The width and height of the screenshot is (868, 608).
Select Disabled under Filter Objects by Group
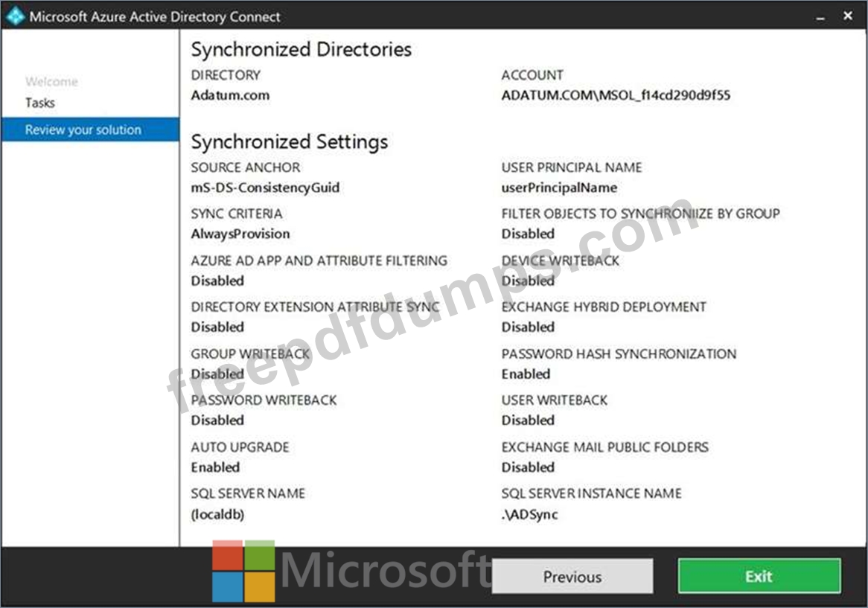click(x=528, y=234)
